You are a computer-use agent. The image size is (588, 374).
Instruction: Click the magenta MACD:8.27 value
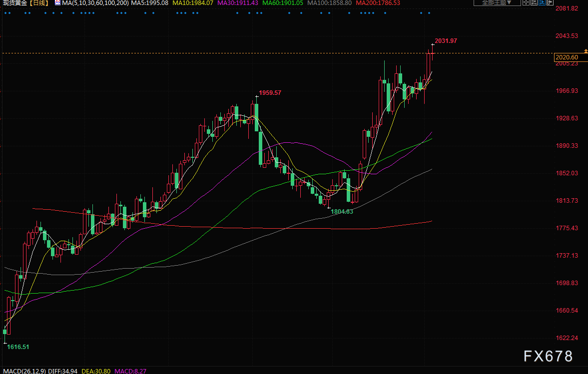130,371
